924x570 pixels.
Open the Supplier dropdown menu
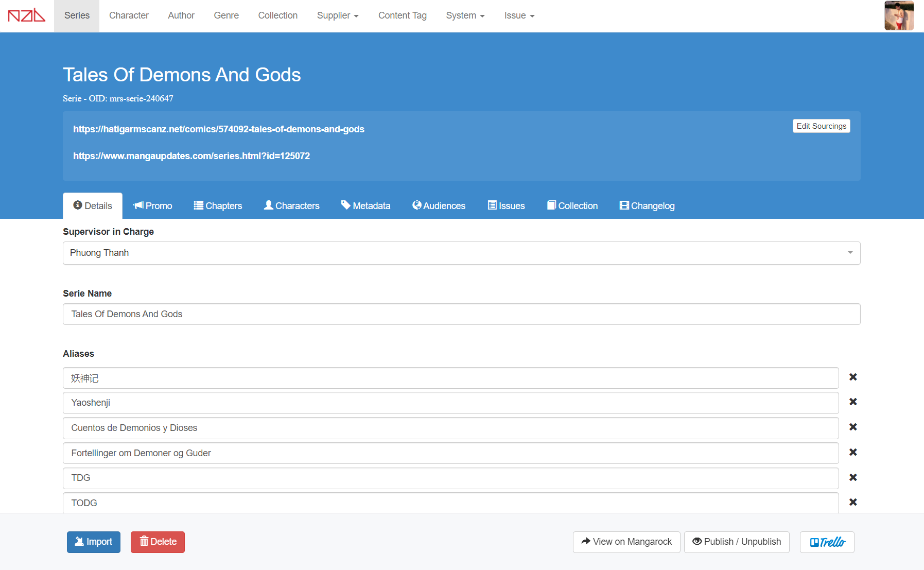point(338,16)
